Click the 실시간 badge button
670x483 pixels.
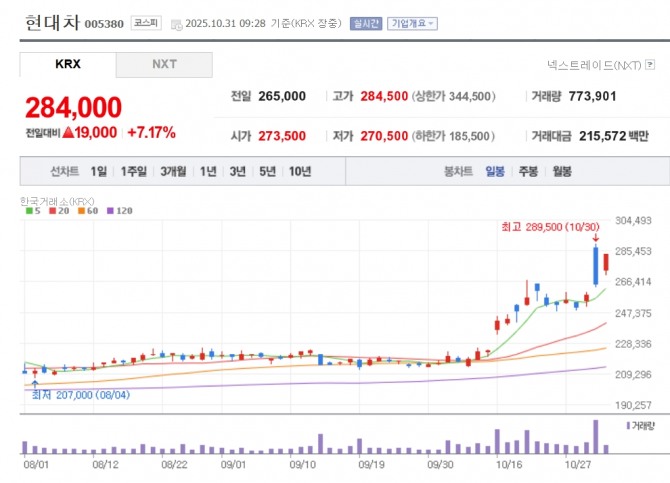(366, 24)
